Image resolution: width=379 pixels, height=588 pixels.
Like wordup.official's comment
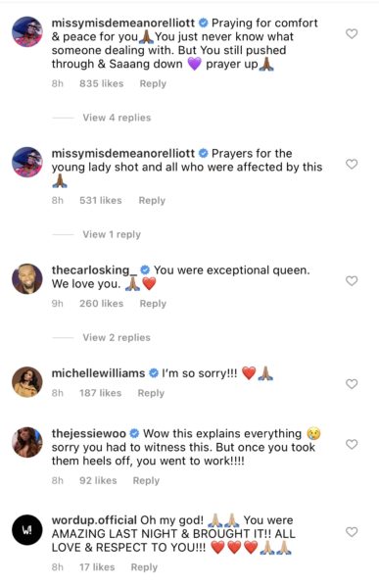(x=352, y=532)
